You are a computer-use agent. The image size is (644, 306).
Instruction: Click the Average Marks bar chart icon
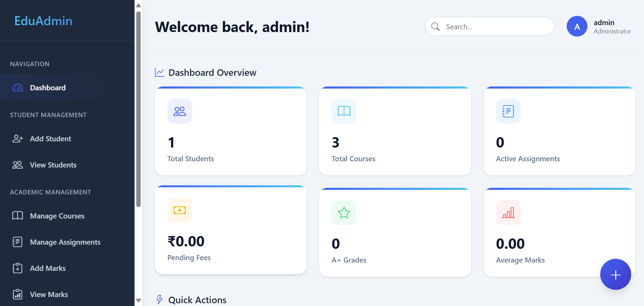(508, 213)
